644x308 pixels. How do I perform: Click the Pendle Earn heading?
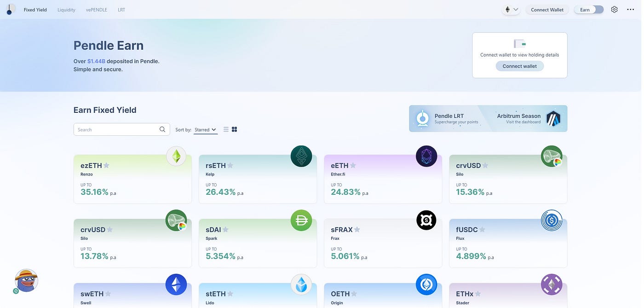(109, 45)
